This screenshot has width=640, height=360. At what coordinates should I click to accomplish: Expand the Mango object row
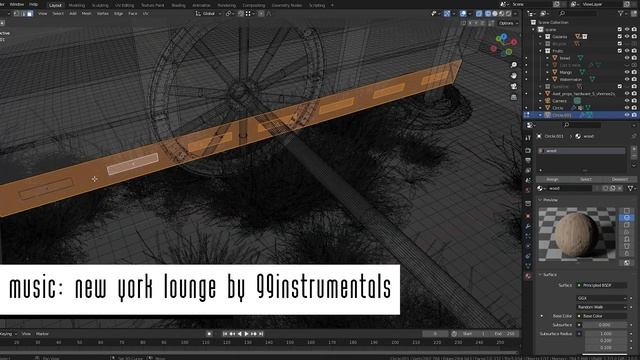547,72
